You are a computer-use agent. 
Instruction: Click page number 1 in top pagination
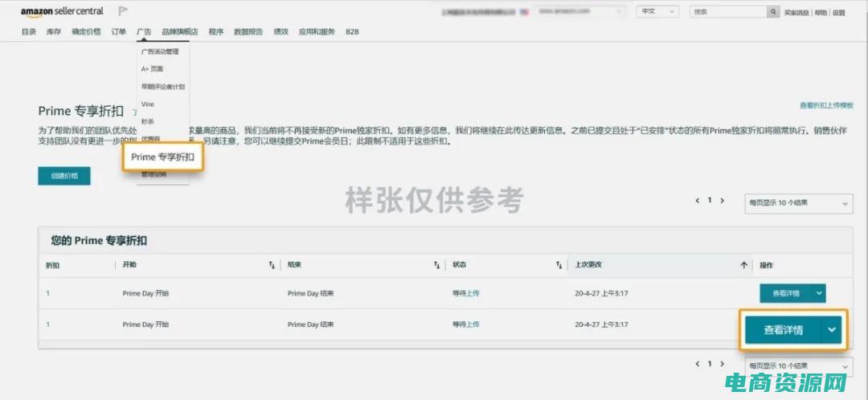tap(710, 201)
